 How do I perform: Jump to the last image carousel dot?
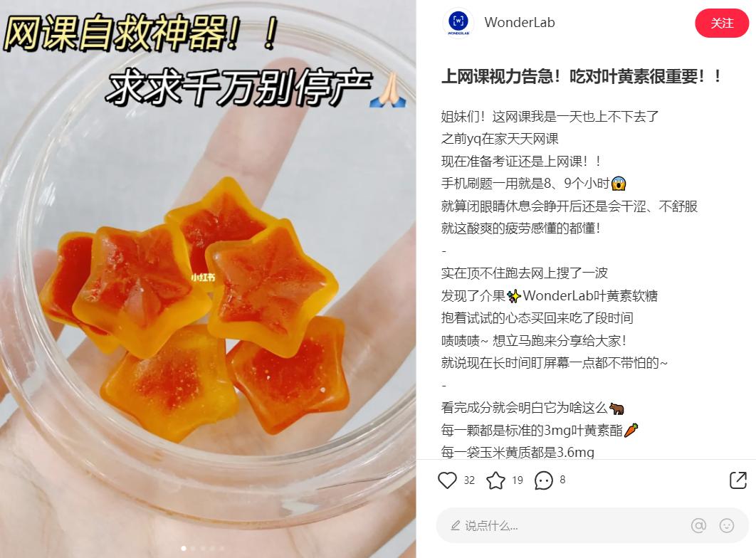tap(222, 548)
